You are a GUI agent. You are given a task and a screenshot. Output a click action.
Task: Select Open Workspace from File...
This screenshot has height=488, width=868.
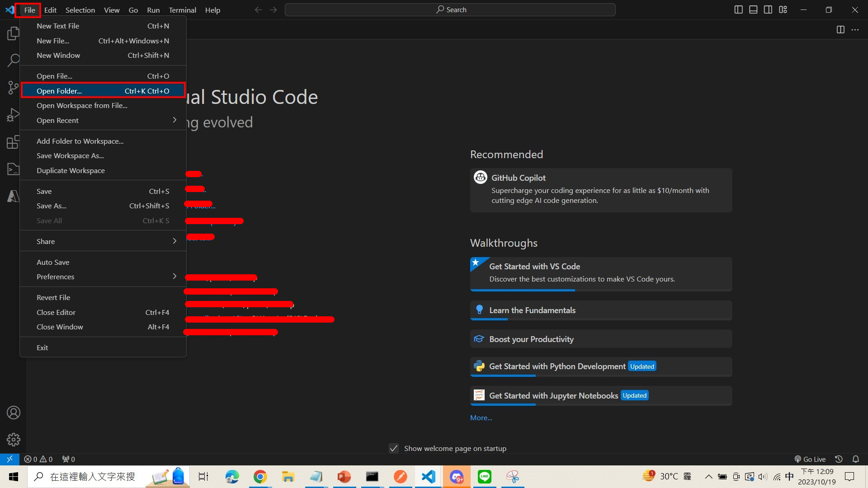[x=103, y=105]
